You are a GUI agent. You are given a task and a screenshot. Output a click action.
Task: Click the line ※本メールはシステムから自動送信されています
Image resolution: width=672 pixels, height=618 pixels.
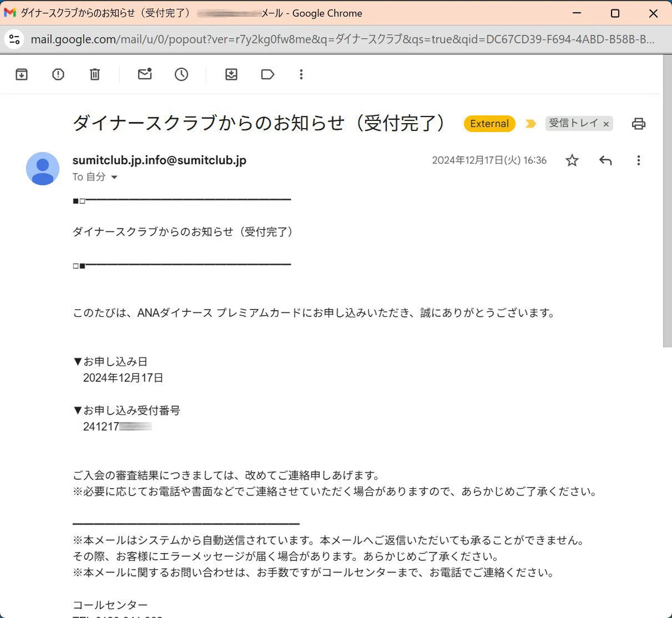(x=330, y=540)
